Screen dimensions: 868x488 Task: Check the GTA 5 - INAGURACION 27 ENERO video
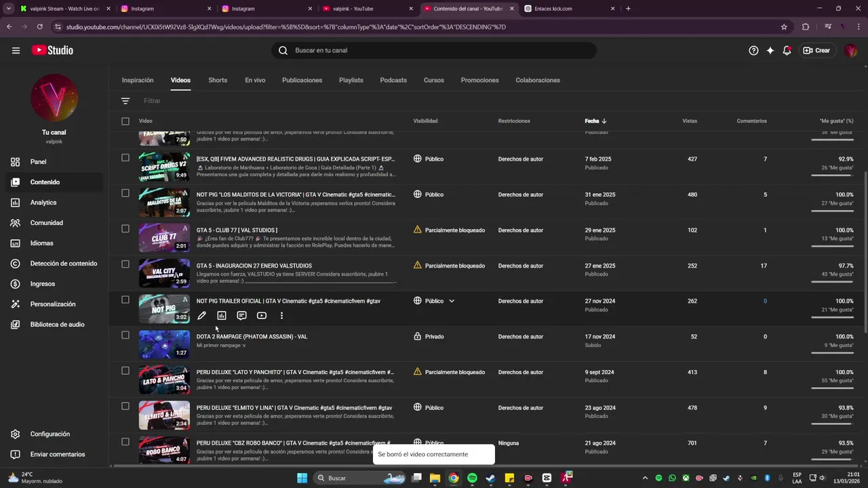click(125, 264)
